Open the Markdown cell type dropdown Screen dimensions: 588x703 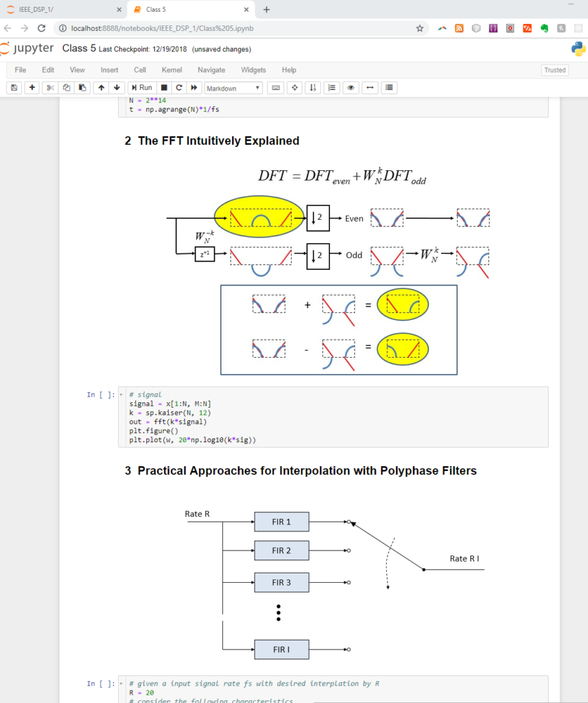click(233, 88)
